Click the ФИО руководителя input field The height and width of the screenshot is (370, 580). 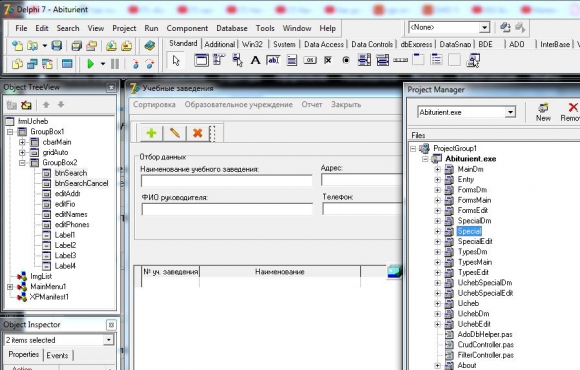point(227,209)
